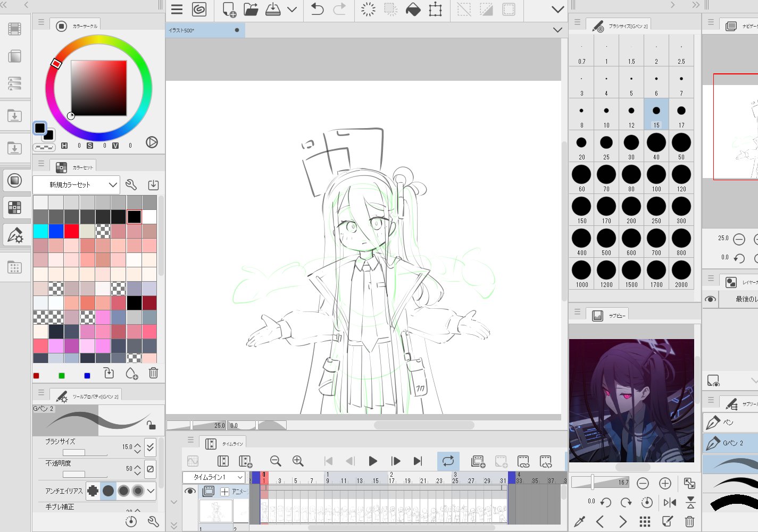The image size is (758, 532).
Task: Click the trash icon below color swatches
Action: click(x=153, y=373)
